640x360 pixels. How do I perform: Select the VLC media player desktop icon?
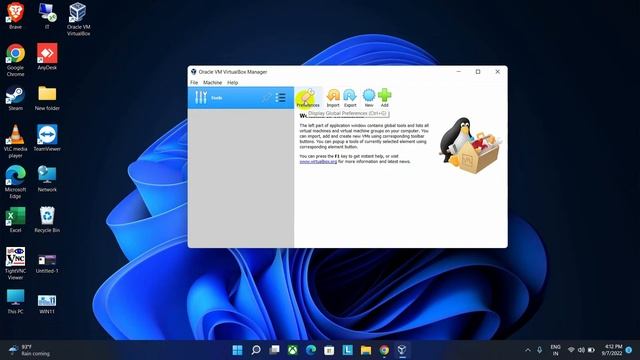16,141
